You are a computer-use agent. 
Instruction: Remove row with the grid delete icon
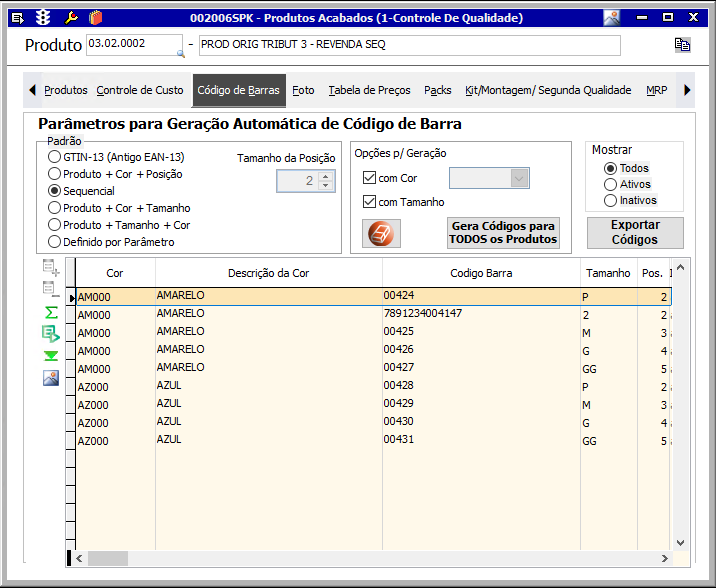pyautogui.click(x=51, y=289)
